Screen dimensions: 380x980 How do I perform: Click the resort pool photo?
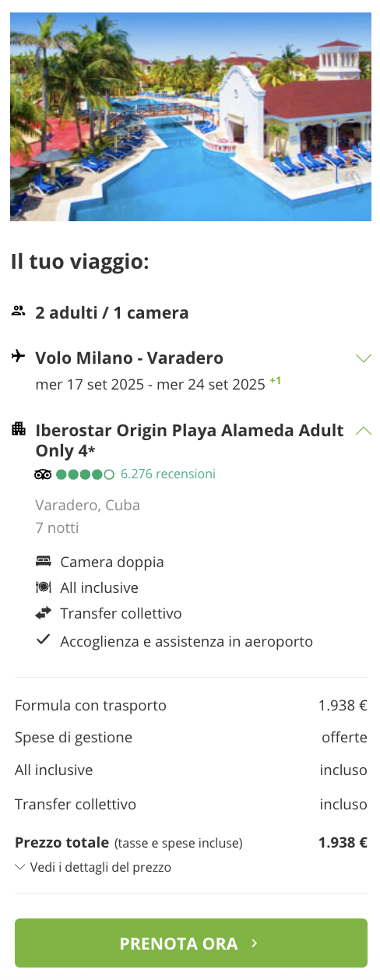coord(191,117)
